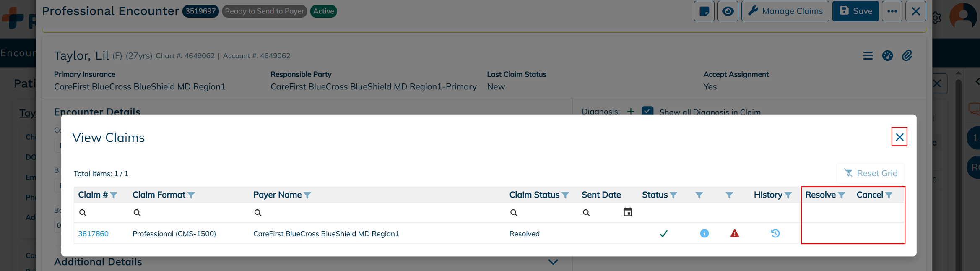
Task: Click the Claim # search field
Action: pyautogui.click(x=101, y=213)
